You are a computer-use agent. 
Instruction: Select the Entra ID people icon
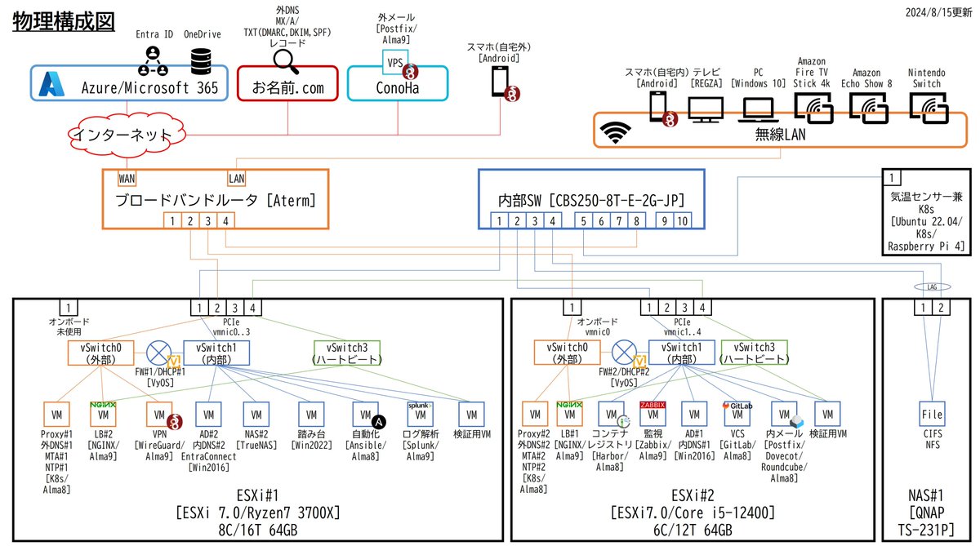(x=152, y=60)
